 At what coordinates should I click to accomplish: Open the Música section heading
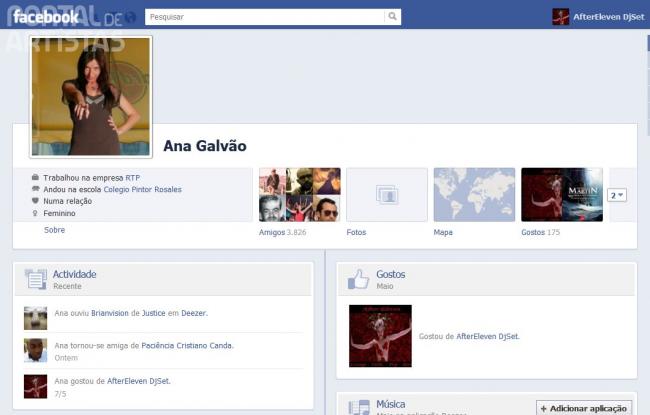(390, 404)
